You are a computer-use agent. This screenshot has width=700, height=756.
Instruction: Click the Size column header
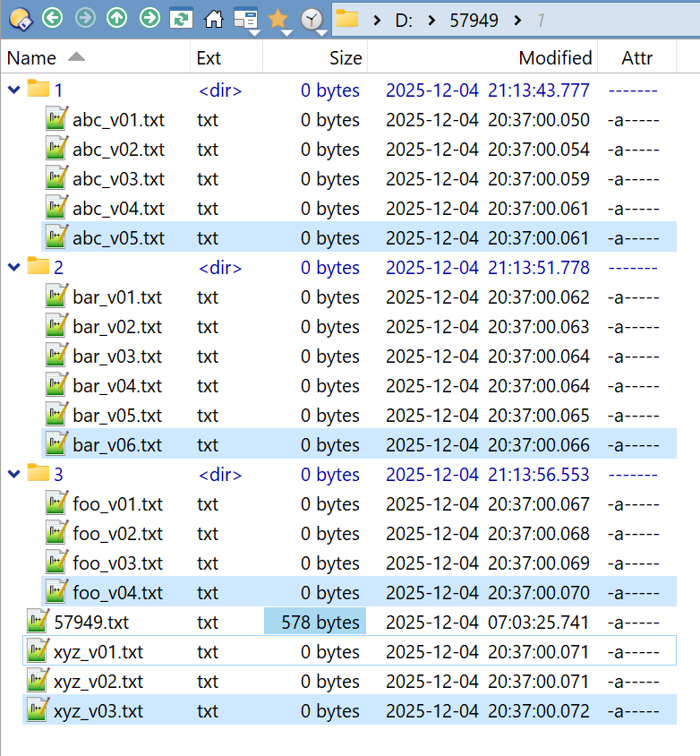coord(345,58)
